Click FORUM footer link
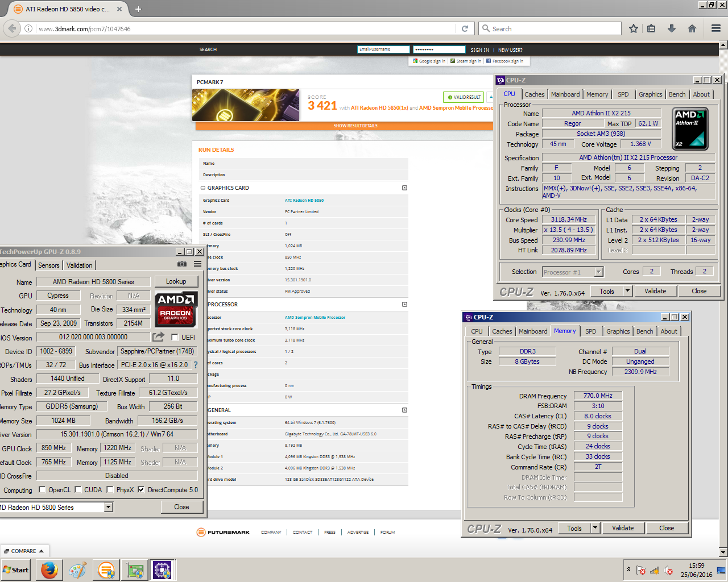This screenshot has height=582, width=728. [387, 532]
